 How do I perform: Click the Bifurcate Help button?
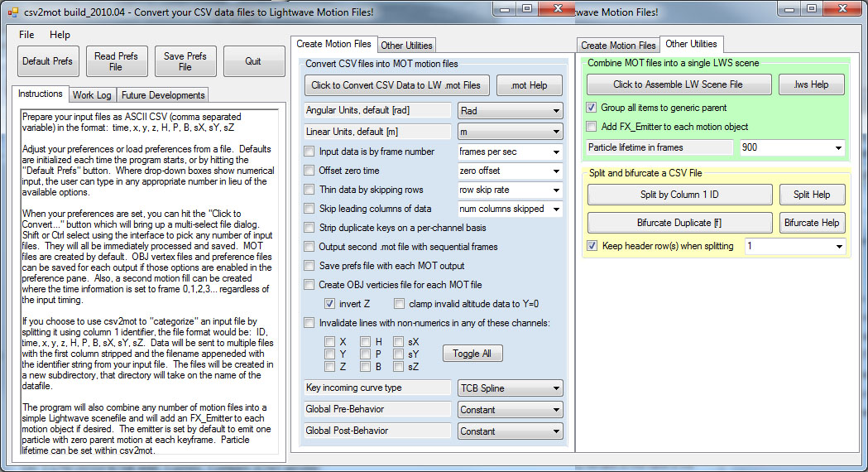[812, 223]
